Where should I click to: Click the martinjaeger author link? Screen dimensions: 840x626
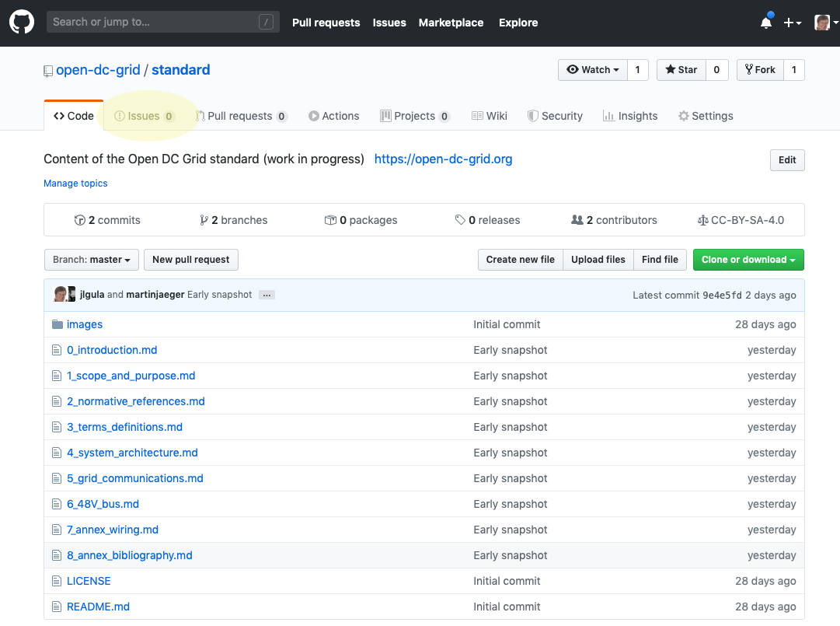155,294
